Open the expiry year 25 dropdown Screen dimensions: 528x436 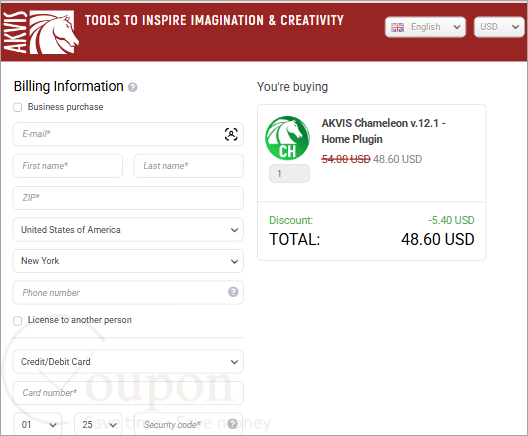coord(98,424)
